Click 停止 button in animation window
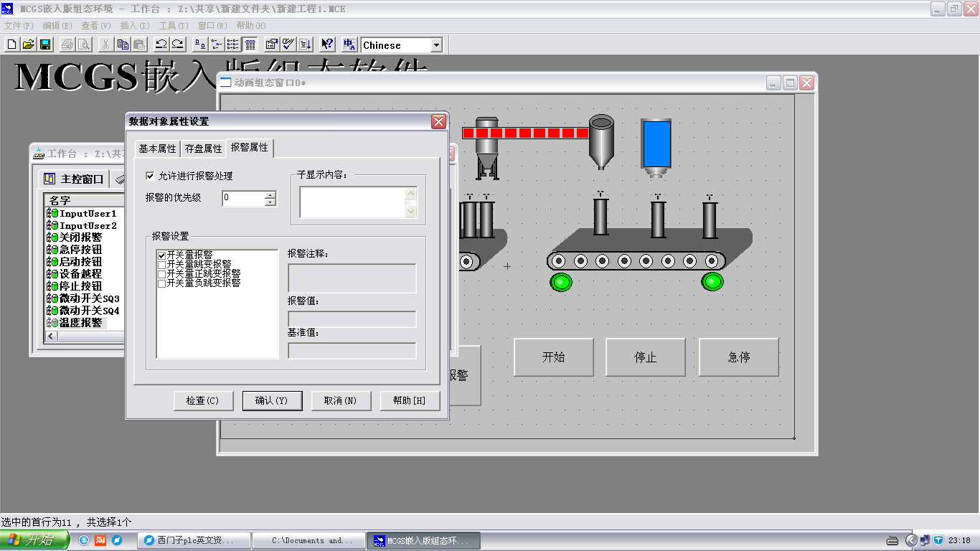The height and width of the screenshot is (551, 980). [646, 357]
